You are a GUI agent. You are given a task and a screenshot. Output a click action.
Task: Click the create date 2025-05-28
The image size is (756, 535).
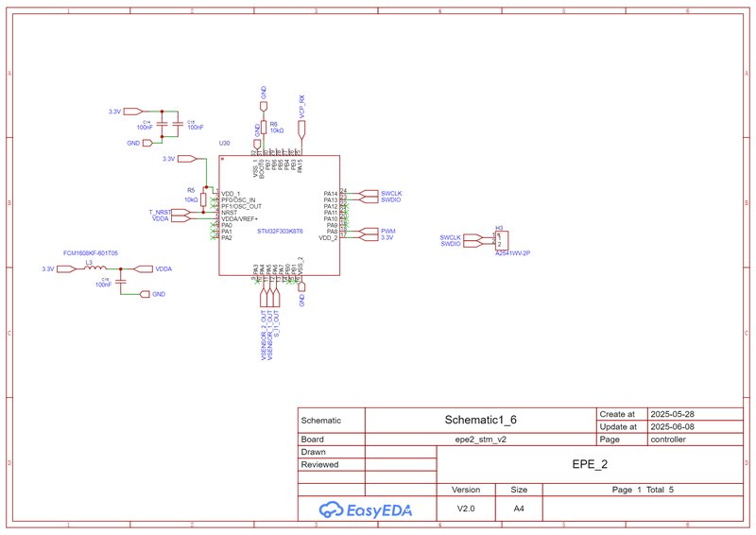click(672, 414)
